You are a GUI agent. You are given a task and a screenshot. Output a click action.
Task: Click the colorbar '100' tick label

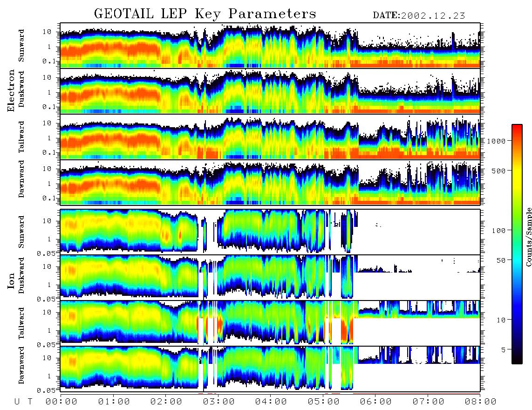[x=498, y=231]
